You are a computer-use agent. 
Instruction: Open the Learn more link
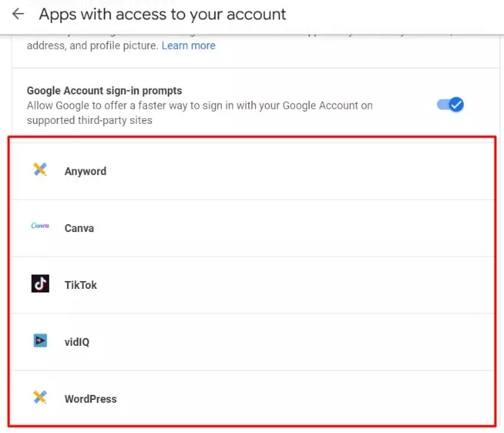189,45
